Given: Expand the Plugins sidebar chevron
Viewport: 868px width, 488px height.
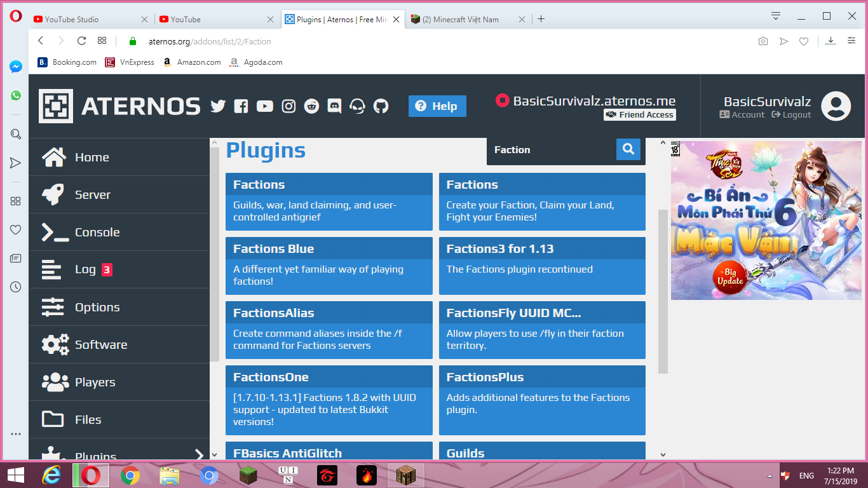Looking at the screenshot, I should tap(199, 454).
